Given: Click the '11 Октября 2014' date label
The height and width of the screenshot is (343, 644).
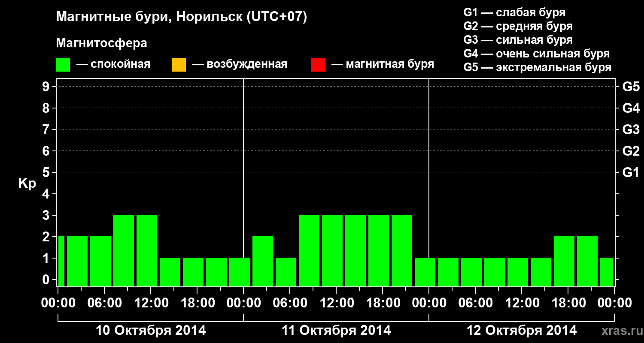Looking at the screenshot, I should (x=336, y=331).
